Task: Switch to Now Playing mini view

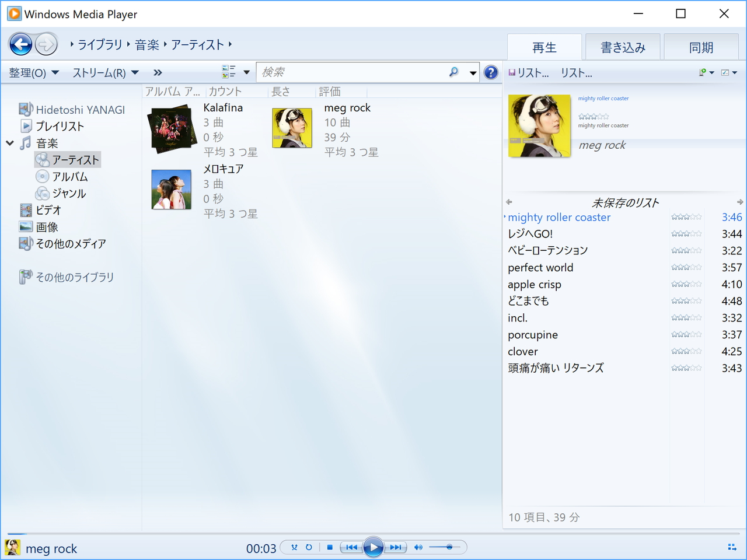Action: [x=732, y=547]
